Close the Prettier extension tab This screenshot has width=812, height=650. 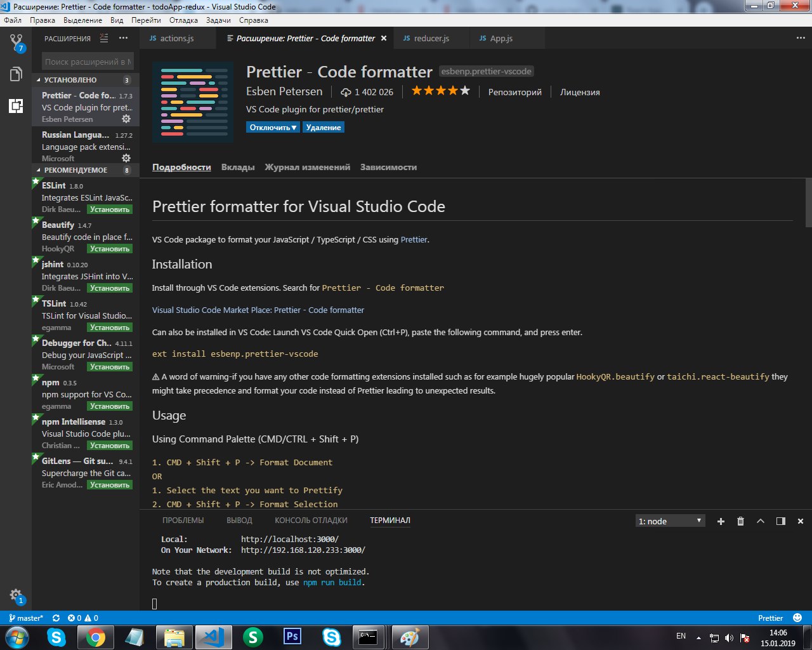[x=383, y=38]
